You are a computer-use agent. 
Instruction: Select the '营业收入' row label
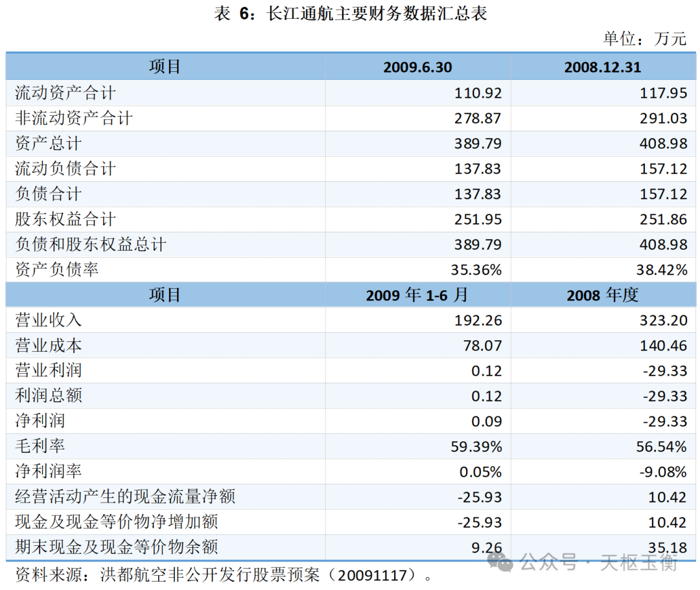tap(49, 321)
